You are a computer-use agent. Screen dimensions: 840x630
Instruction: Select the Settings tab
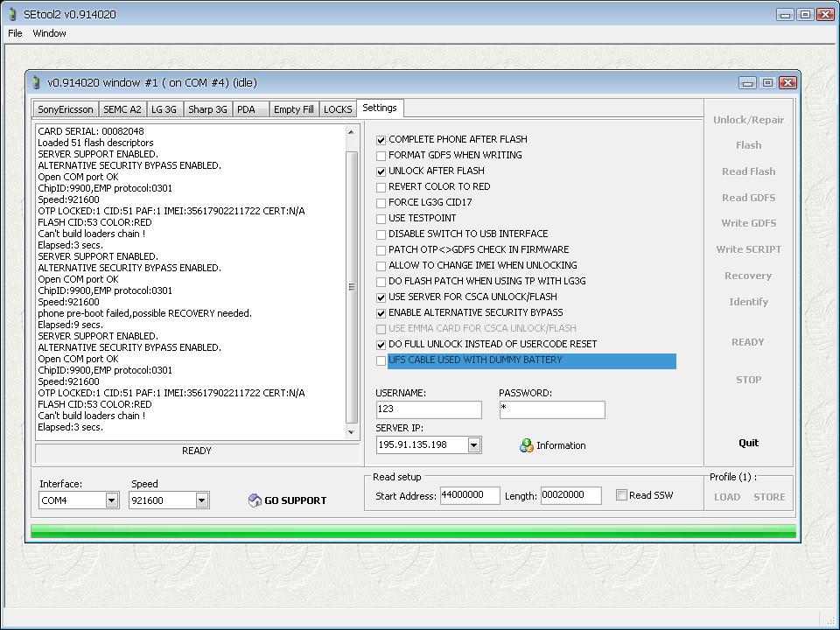380,108
